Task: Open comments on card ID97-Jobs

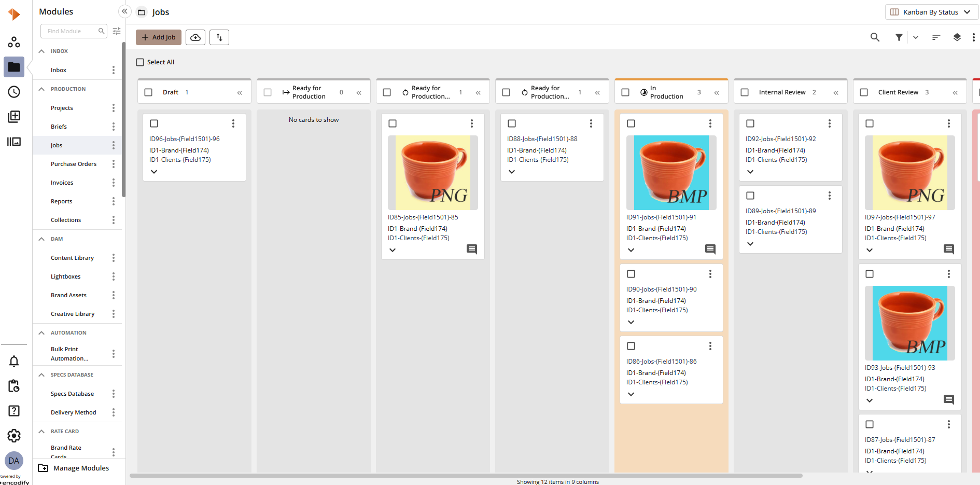Action: click(x=949, y=249)
